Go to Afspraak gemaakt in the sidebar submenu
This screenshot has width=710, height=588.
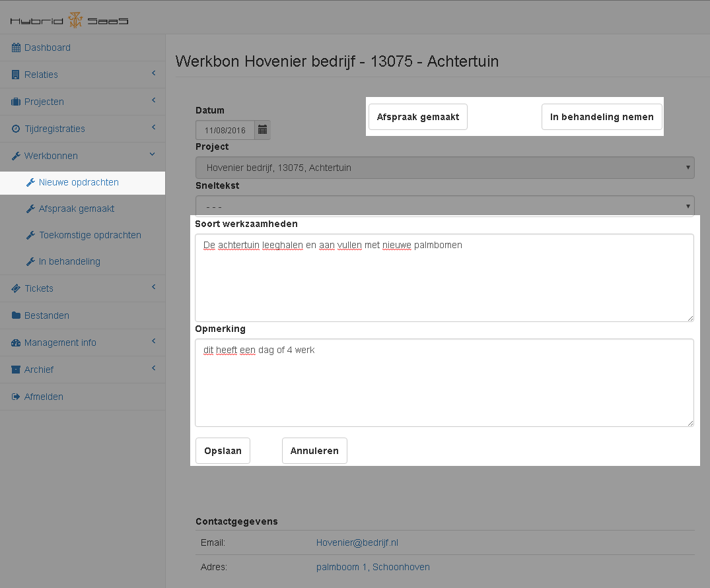pyautogui.click(x=76, y=209)
